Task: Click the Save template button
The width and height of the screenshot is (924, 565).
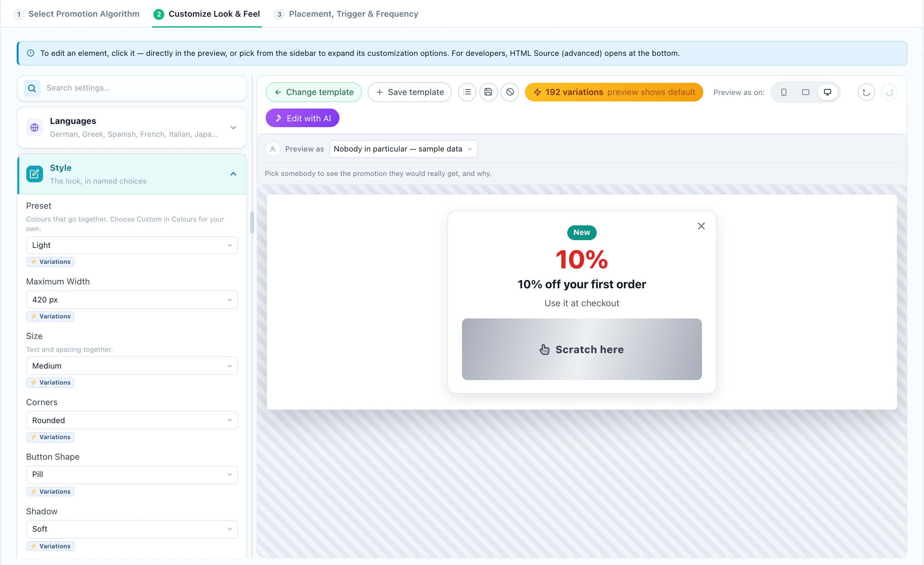Action: point(409,92)
